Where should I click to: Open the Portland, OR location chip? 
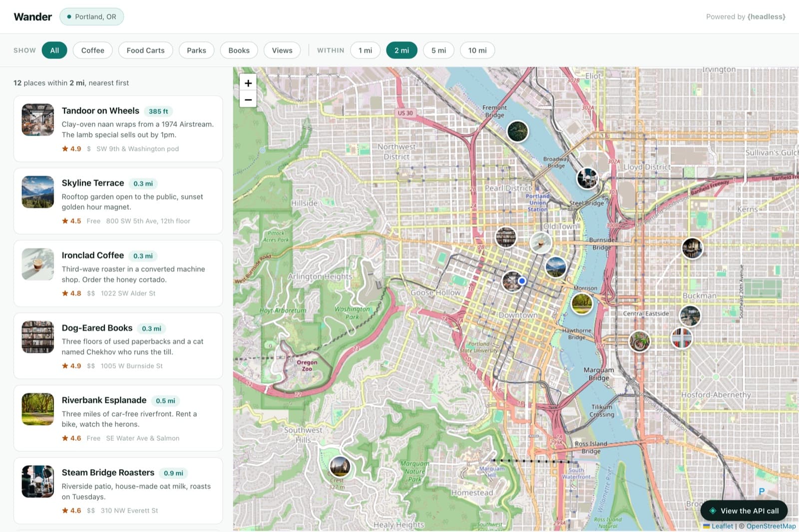(x=91, y=16)
